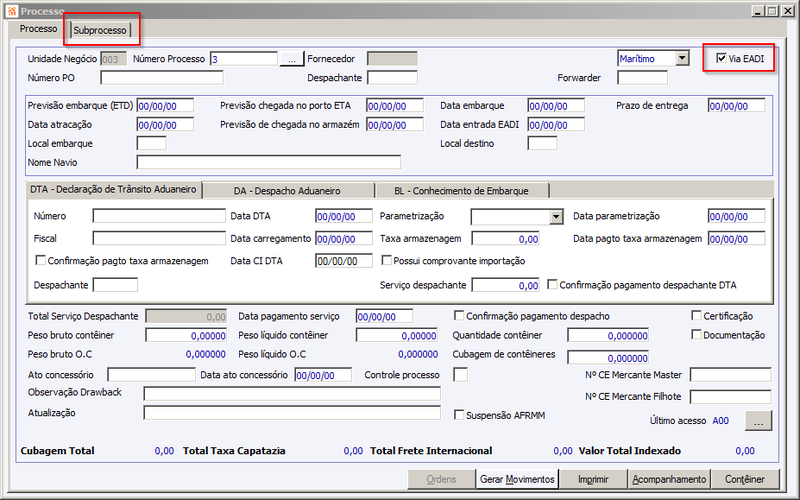Screen dimensions: 800x500
Task: Tick the Certificação checkbox
Action: click(696, 315)
